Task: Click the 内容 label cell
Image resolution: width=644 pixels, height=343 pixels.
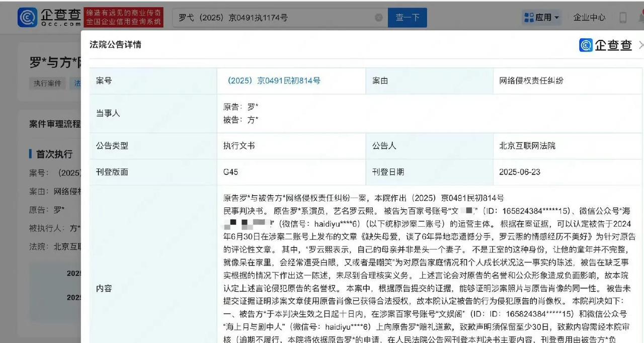Action: 153,264
